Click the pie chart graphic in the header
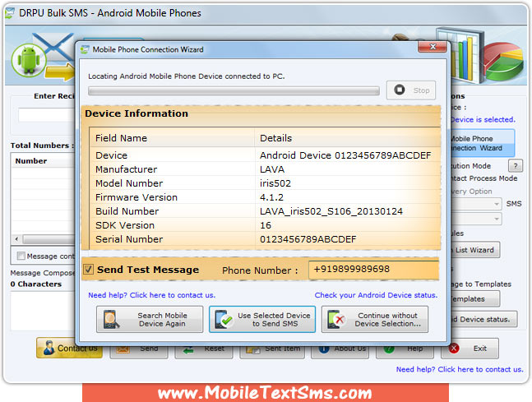 click(x=503, y=62)
